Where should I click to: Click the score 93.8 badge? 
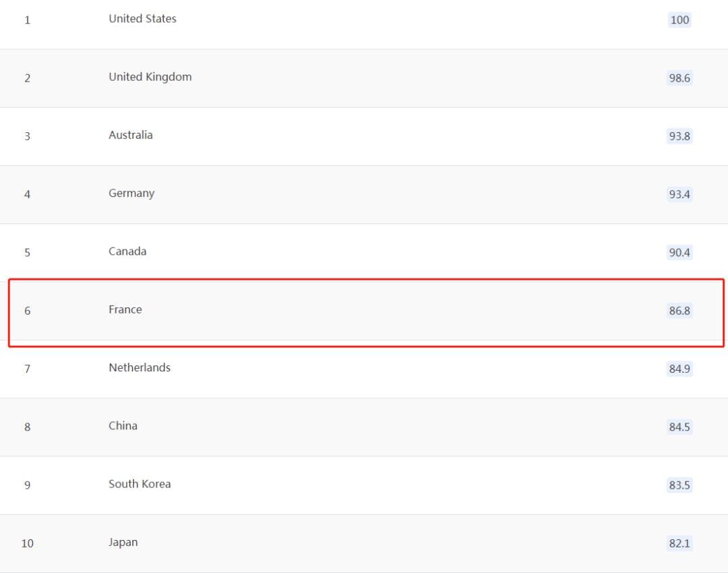tap(679, 136)
